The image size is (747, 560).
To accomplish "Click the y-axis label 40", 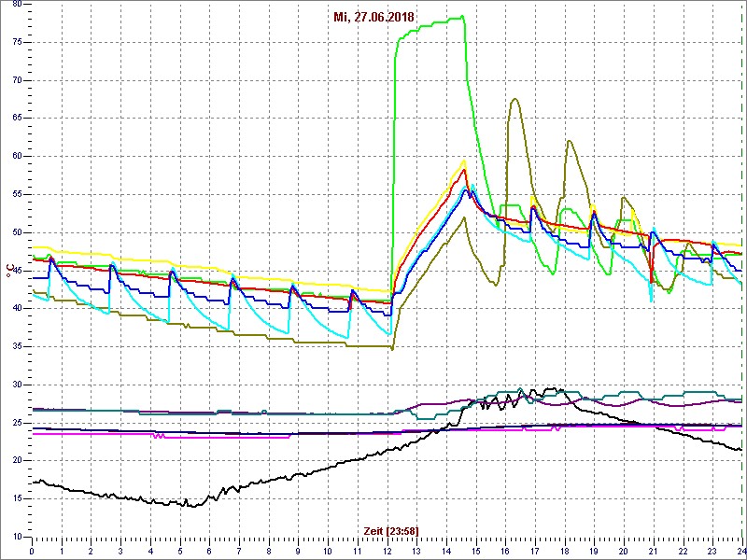I will pos(17,309).
